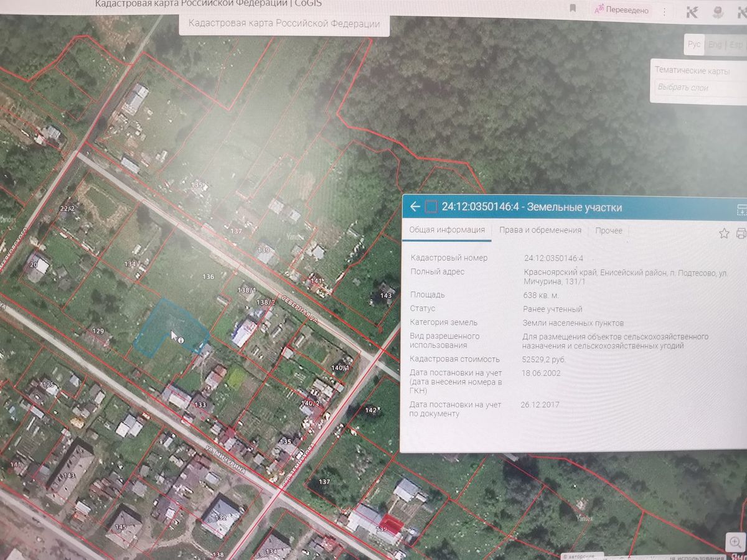Switch to the Общая информация tab

coord(446,230)
